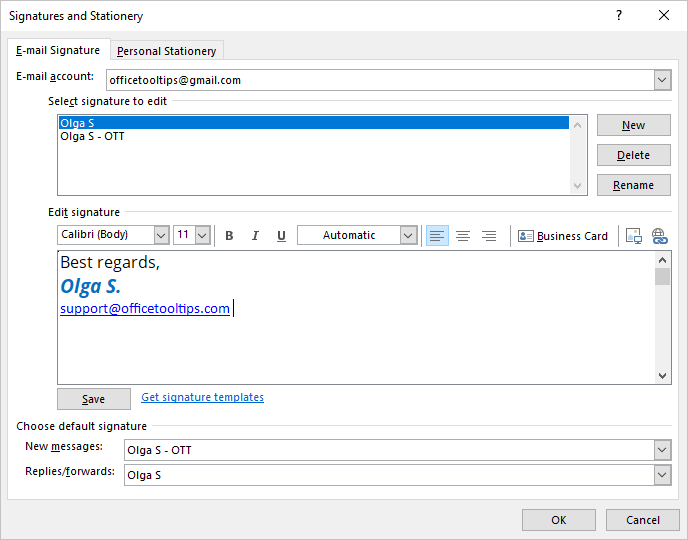Open the font size 11 dropdown
This screenshot has width=688, height=540.
click(202, 235)
